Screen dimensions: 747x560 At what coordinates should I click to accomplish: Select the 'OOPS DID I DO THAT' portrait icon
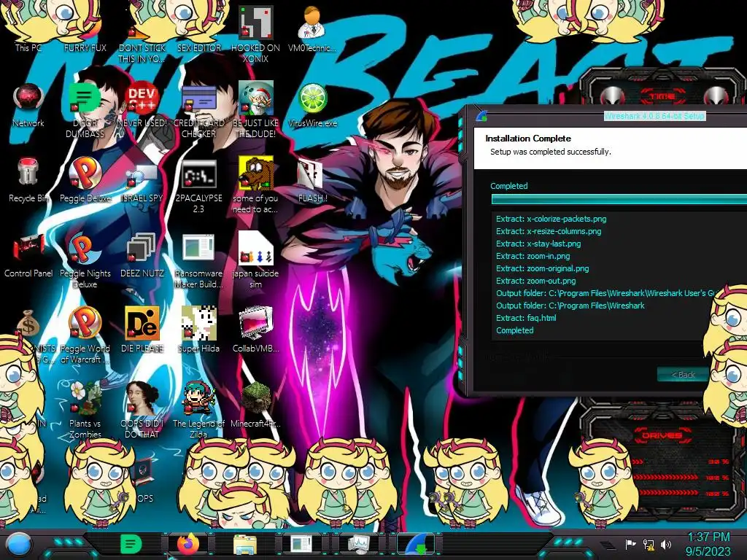[x=142, y=411]
